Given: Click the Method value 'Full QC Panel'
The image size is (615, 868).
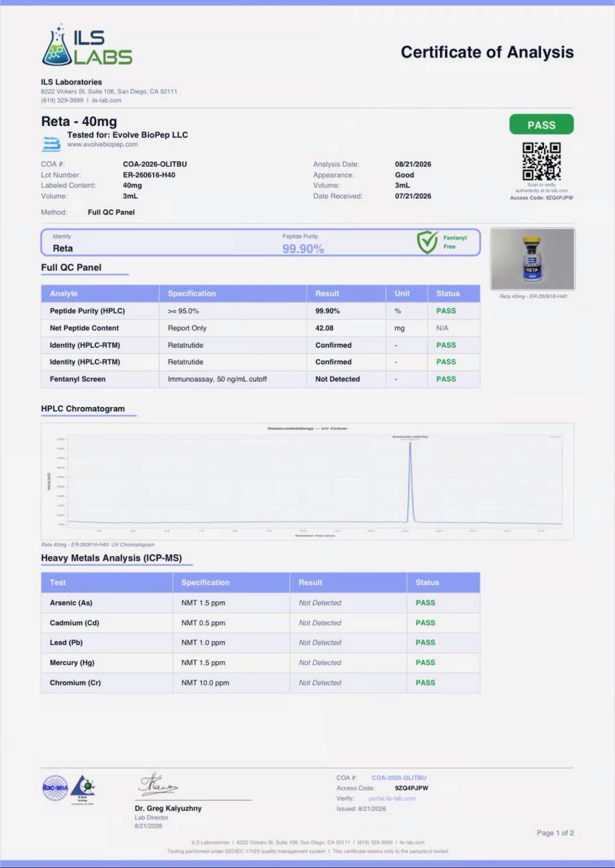Looking at the screenshot, I should pyautogui.click(x=111, y=213).
